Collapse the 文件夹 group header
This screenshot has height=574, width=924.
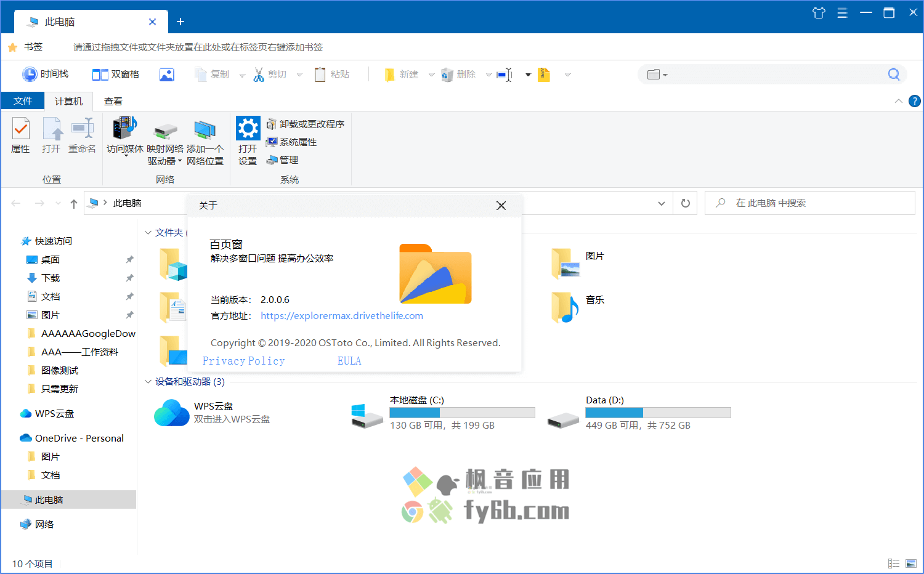pos(148,233)
